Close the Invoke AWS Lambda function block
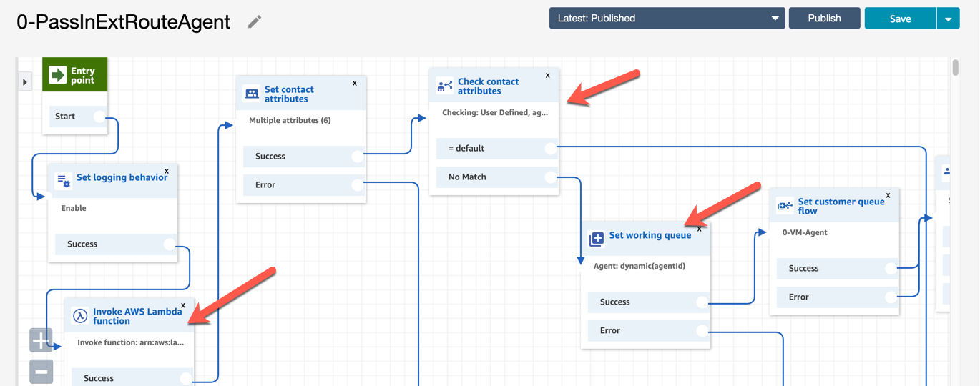The height and width of the screenshot is (386, 980). [x=183, y=305]
